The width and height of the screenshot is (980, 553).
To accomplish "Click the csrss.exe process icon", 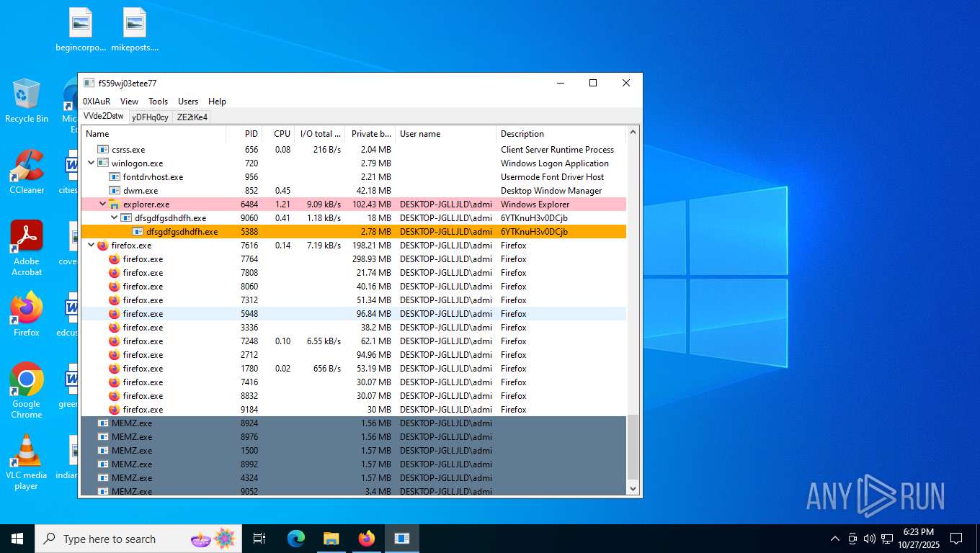I will (103, 150).
